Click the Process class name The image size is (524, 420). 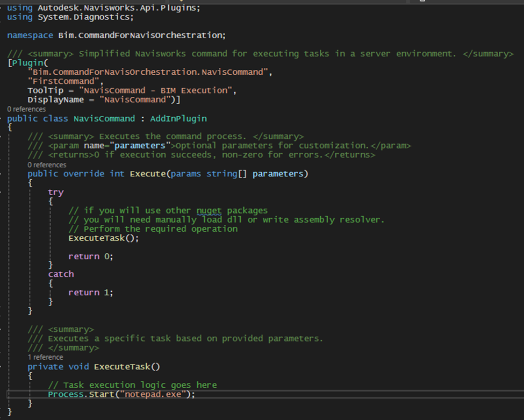[66, 394]
